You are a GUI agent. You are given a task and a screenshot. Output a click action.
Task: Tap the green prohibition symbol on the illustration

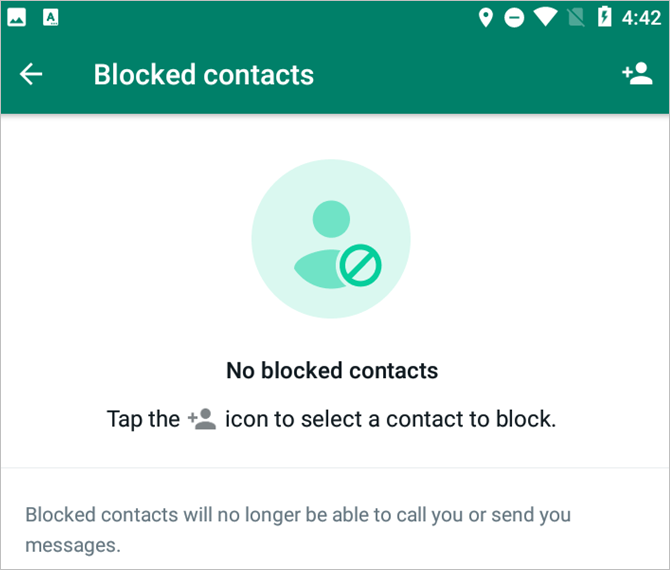tap(358, 266)
